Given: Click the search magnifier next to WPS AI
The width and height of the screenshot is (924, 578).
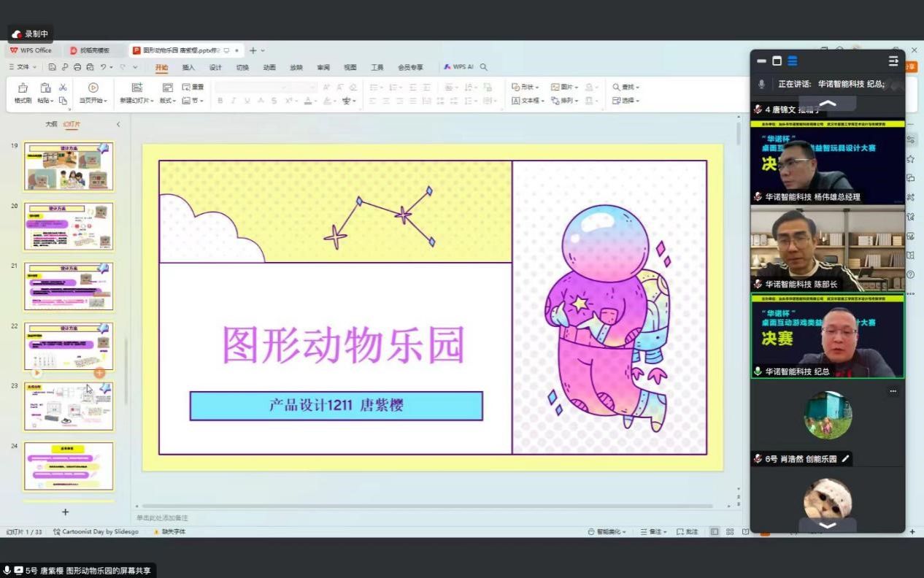Looking at the screenshot, I should (x=483, y=67).
